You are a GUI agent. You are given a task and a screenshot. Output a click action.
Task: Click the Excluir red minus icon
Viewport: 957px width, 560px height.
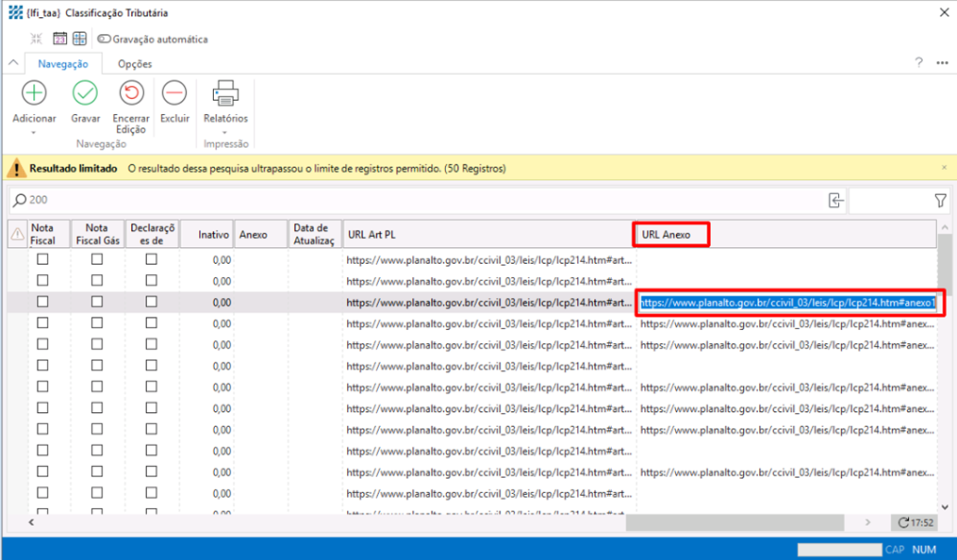point(174,93)
